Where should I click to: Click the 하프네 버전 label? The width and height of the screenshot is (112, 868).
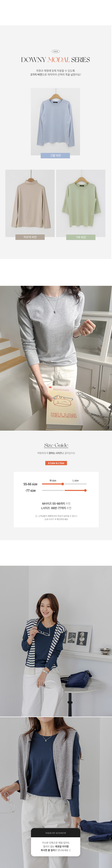[x=30, y=237]
